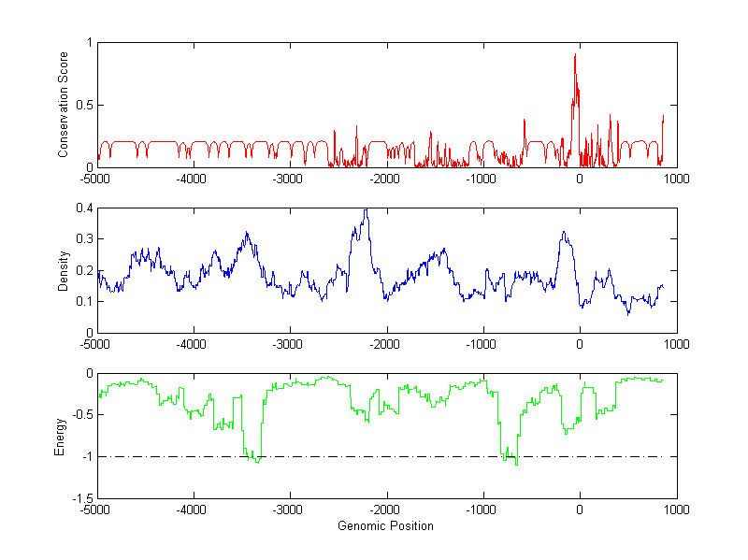The height and width of the screenshot is (560, 748).
Task: Select the Genomic Position x-axis label
Action: point(385,525)
